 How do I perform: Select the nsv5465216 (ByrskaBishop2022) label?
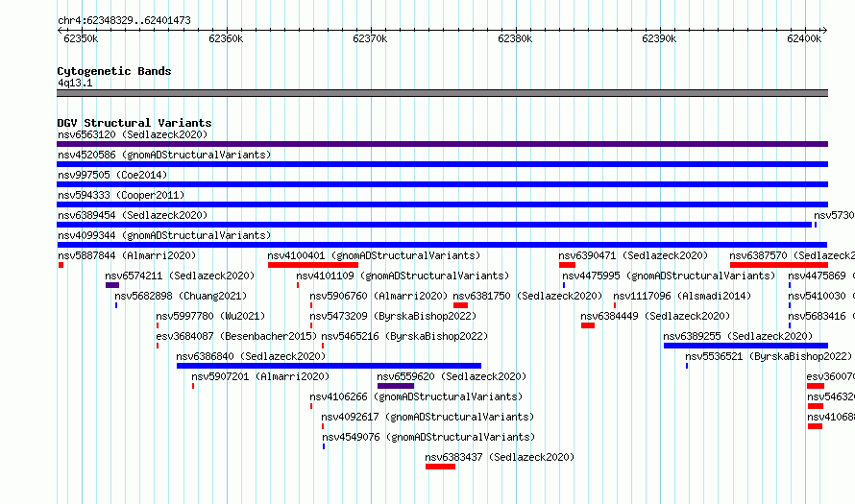coord(404,336)
